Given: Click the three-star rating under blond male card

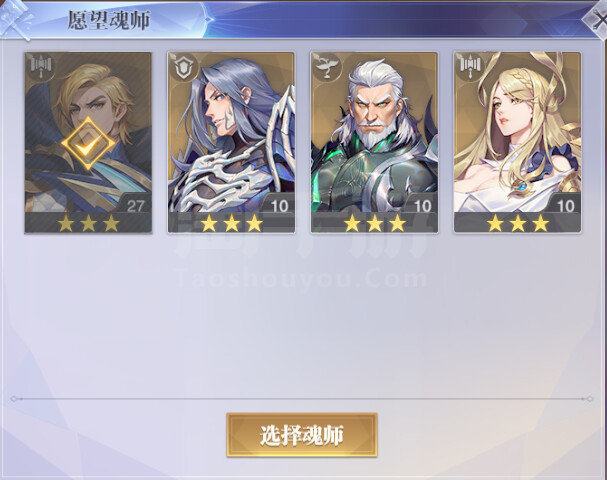Looking at the screenshot, I should pos(88,223).
